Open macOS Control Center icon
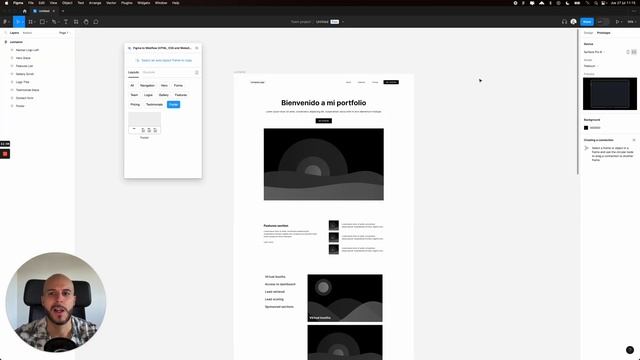This screenshot has width=640, height=360. (603, 3)
